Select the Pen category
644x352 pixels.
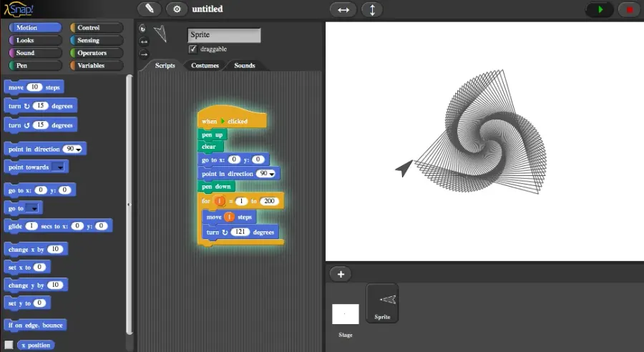tap(35, 65)
